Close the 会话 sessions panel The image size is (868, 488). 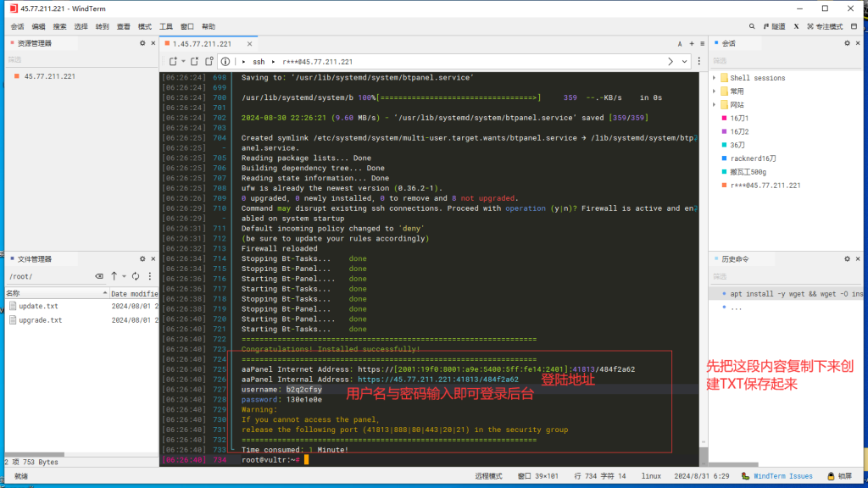pos(858,43)
